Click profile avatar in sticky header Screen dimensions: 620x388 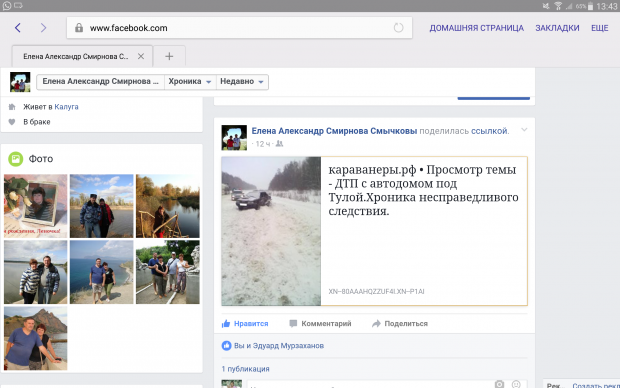(20, 82)
